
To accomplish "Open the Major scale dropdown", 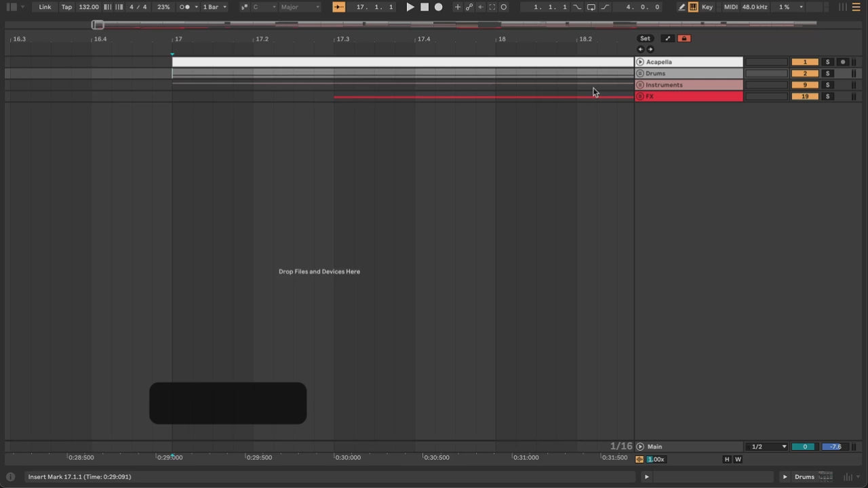I will pyautogui.click(x=300, y=7).
